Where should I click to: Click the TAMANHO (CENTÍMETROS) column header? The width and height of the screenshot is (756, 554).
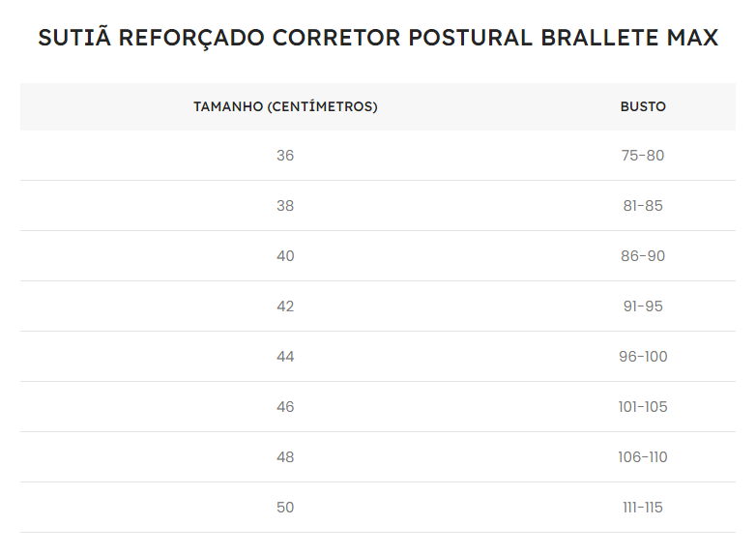click(285, 107)
